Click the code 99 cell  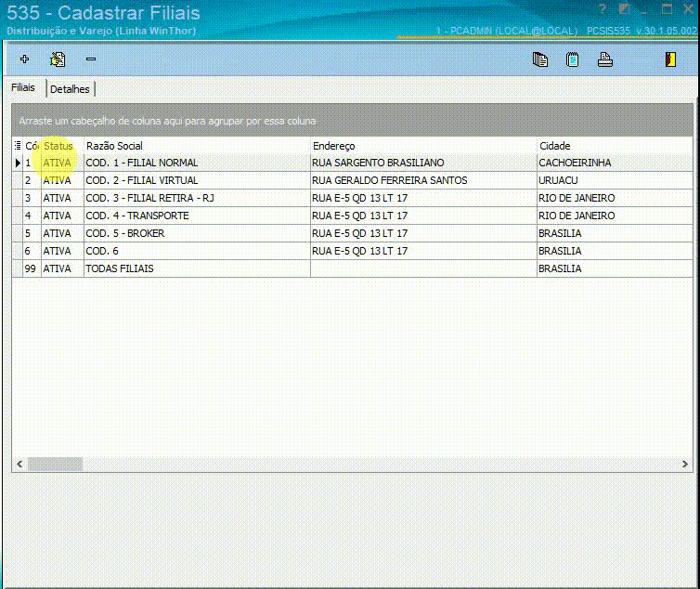tap(32, 268)
